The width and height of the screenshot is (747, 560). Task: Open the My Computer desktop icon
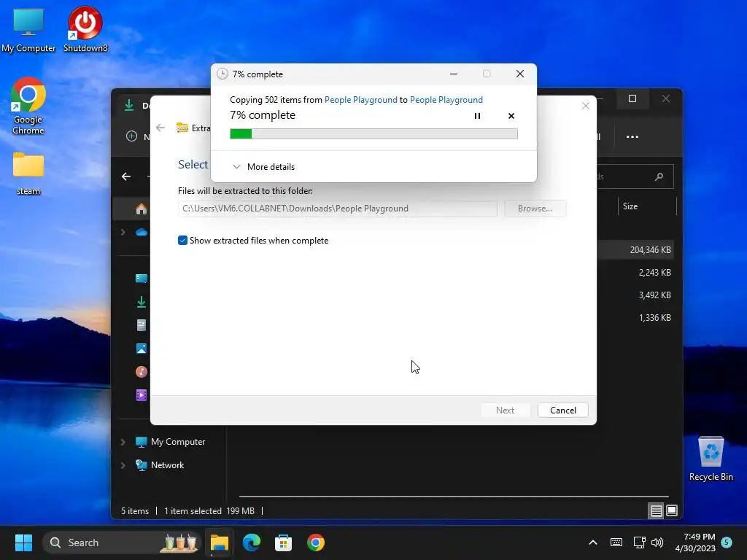(28, 29)
